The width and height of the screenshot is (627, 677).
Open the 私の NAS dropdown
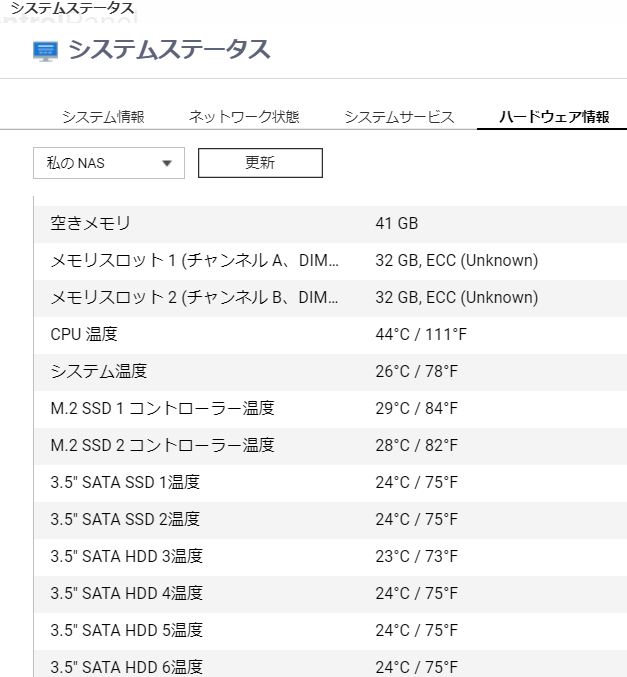click(x=109, y=163)
